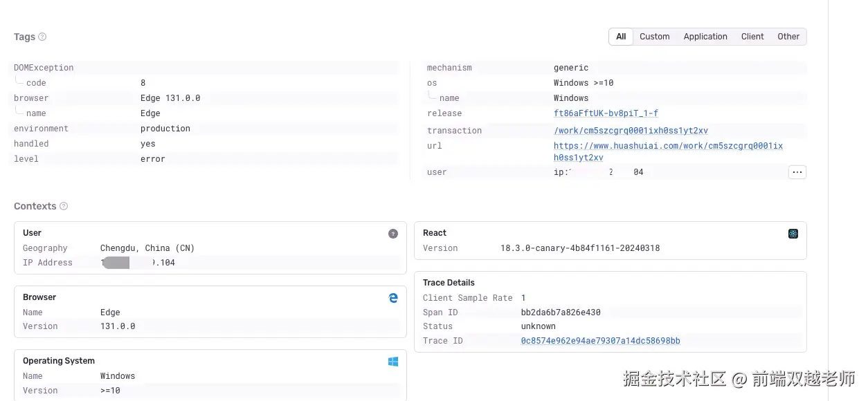
Task: Click the React version value
Action: click(x=580, y=248)
